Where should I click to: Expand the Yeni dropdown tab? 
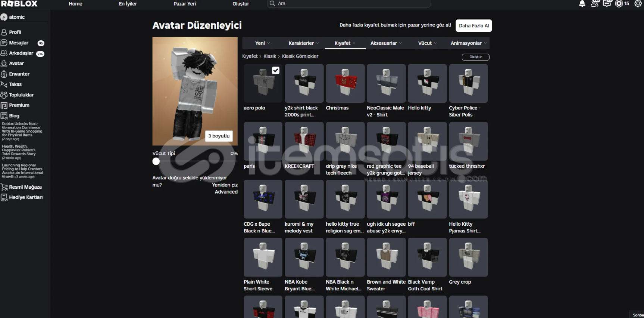pos(263,43)
